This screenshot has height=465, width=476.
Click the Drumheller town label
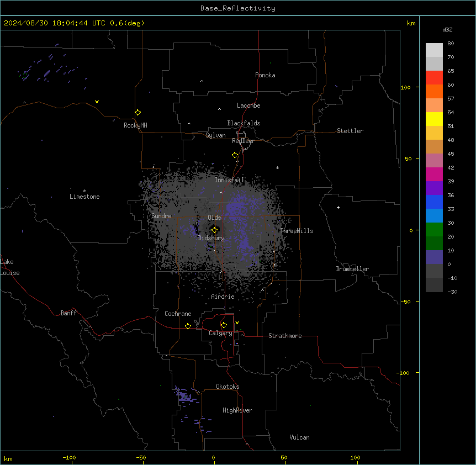tap(352, 269)
